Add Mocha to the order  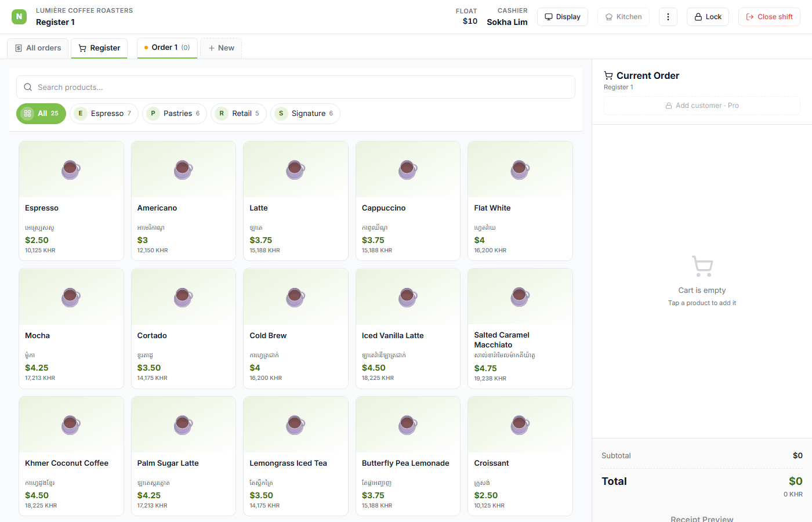[71, 328]
